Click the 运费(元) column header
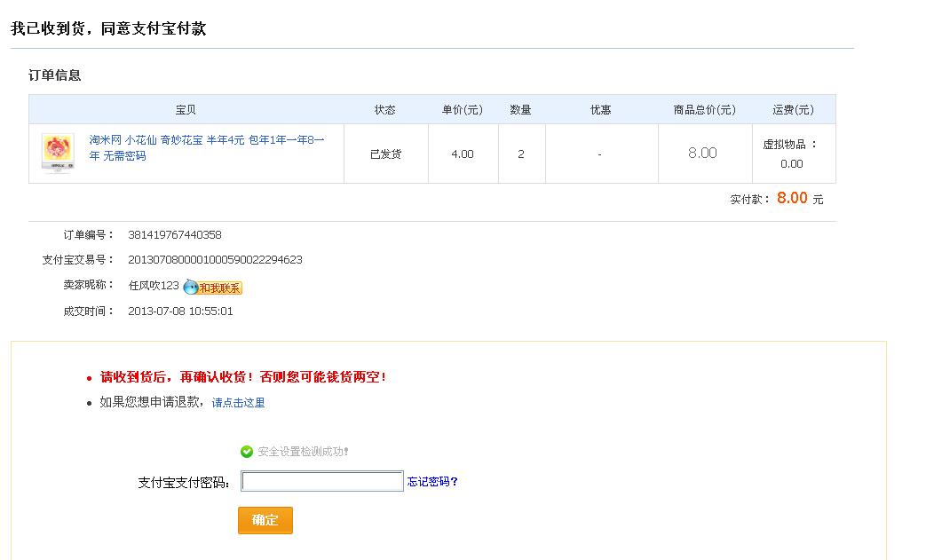 click(793, 110)
